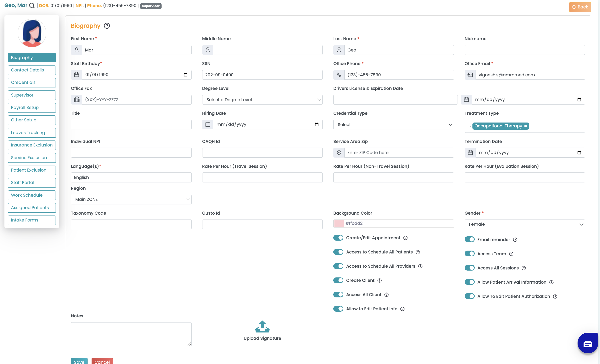Click calendar icon beside Drivers License expiration date
The height and width of the screenshot is (364, 600).
(466, 100)
